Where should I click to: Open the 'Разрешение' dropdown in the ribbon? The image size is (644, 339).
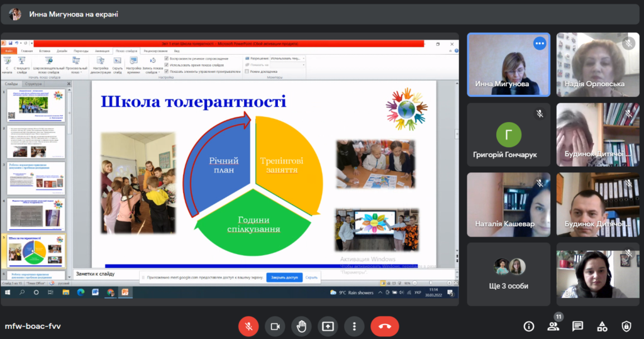287,58
